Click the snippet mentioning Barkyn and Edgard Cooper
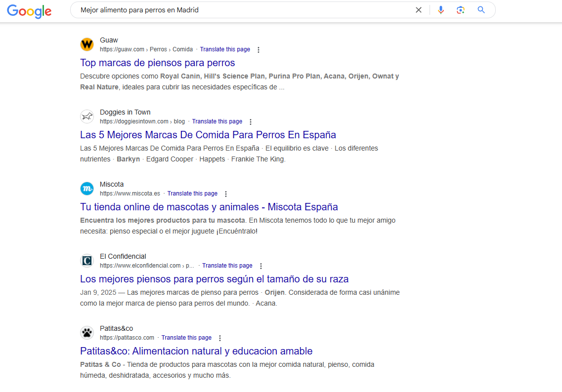The width and height of the screenshot is (562, 392). pos(229,154)
